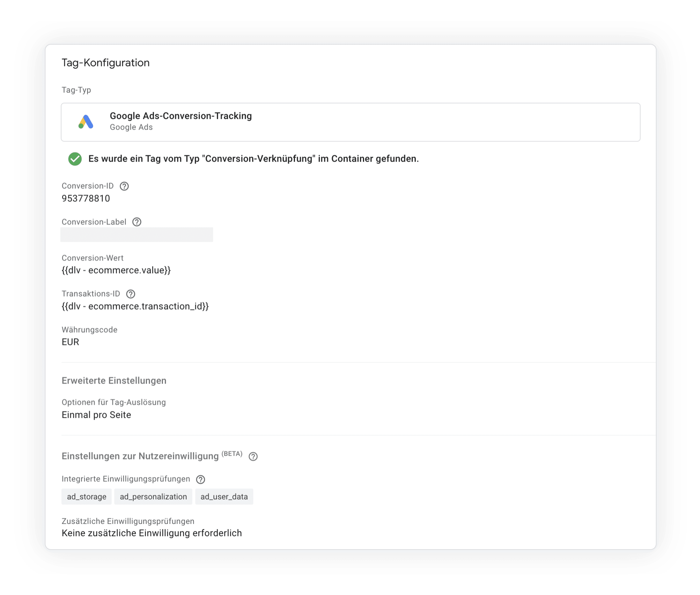Expand Einstellungen zur Nutzereinwilligung section
This screenshot has height=595, width=700.
point(140,456)
